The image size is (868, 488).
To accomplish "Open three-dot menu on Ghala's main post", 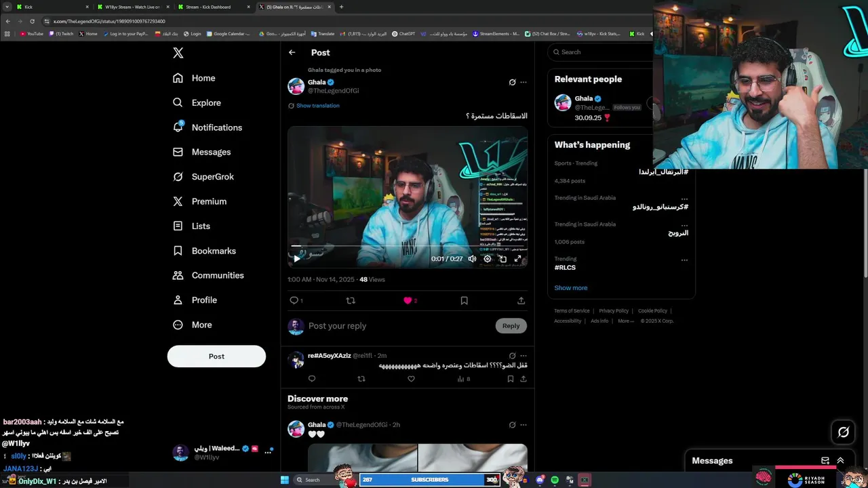I will point(523,82).
